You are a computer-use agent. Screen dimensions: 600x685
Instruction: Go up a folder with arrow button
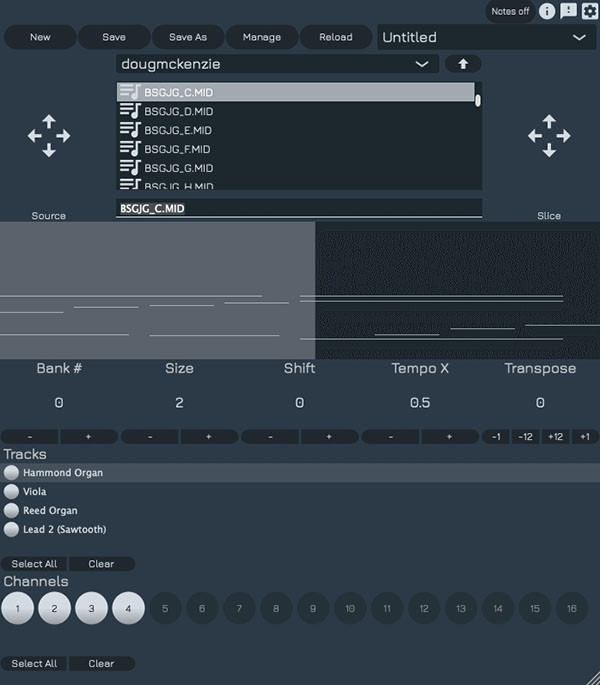coord(463,64)
